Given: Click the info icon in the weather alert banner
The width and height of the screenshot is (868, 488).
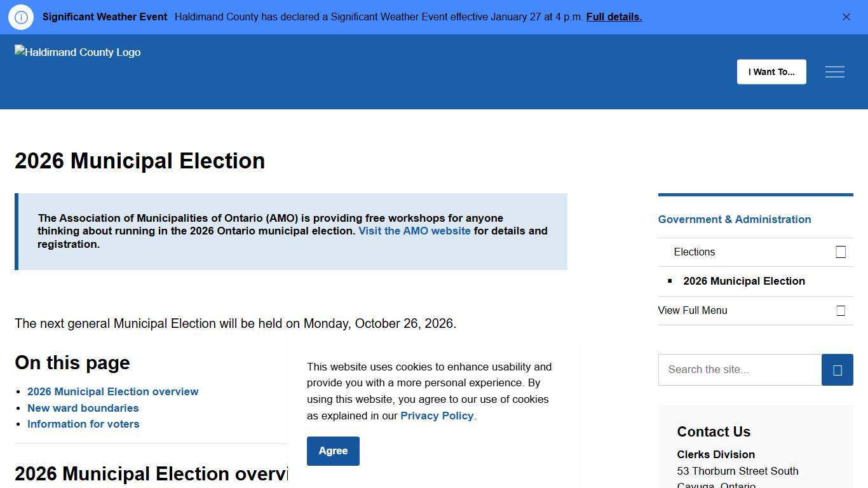Looking at the screenshot, I should [x=21, y=17].
